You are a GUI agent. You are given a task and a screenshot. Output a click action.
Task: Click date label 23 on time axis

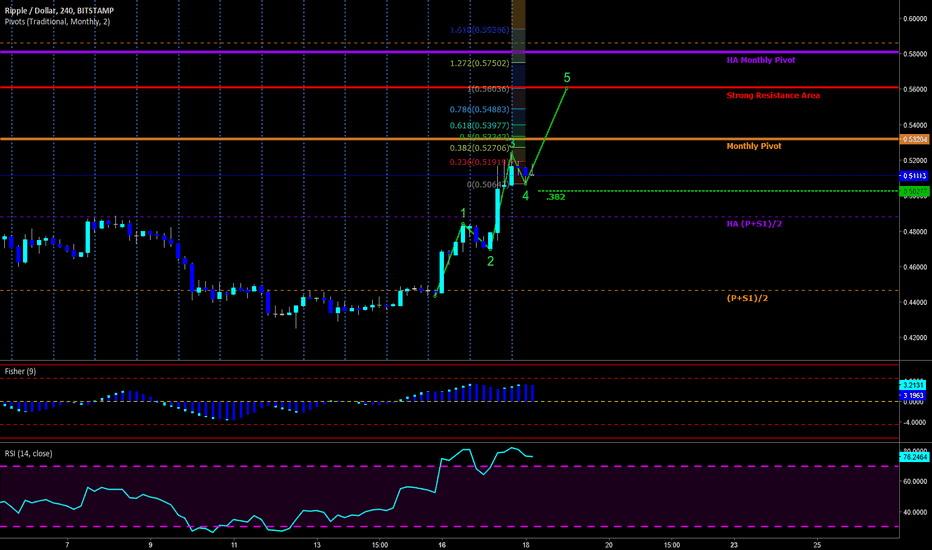point(734,544)
